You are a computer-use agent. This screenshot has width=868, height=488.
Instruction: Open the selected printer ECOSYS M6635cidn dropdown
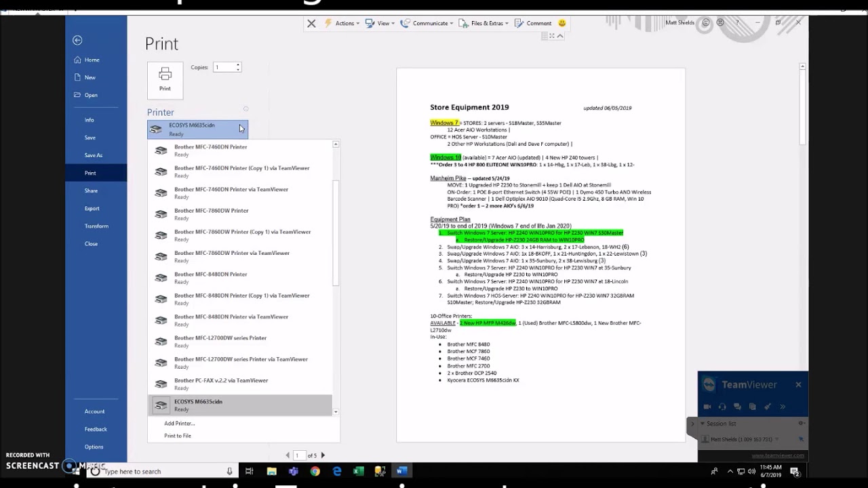coord(197,129)
